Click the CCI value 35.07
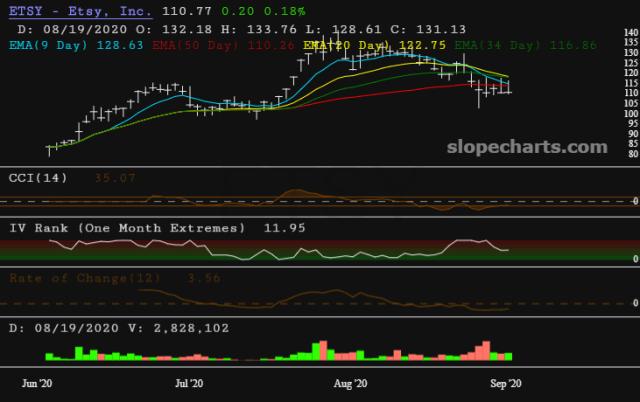The height and width of the screenshot is (402, 640). click(x=115, y=178)
